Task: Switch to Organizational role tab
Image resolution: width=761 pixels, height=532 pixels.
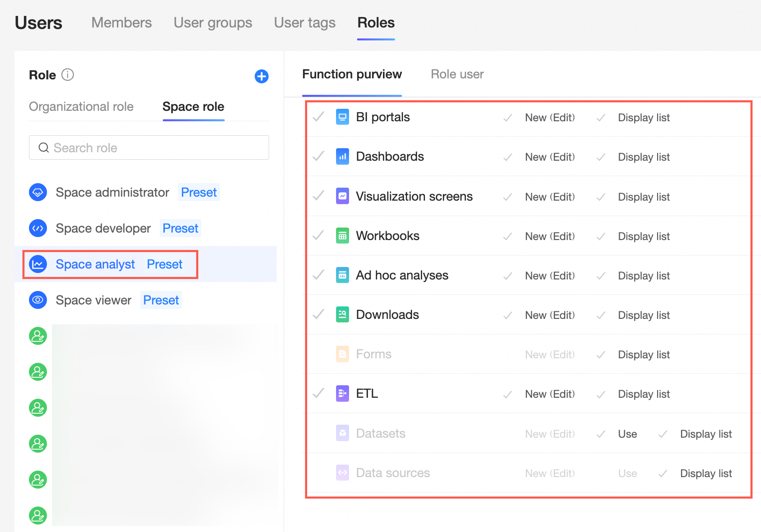Action: 81,107
